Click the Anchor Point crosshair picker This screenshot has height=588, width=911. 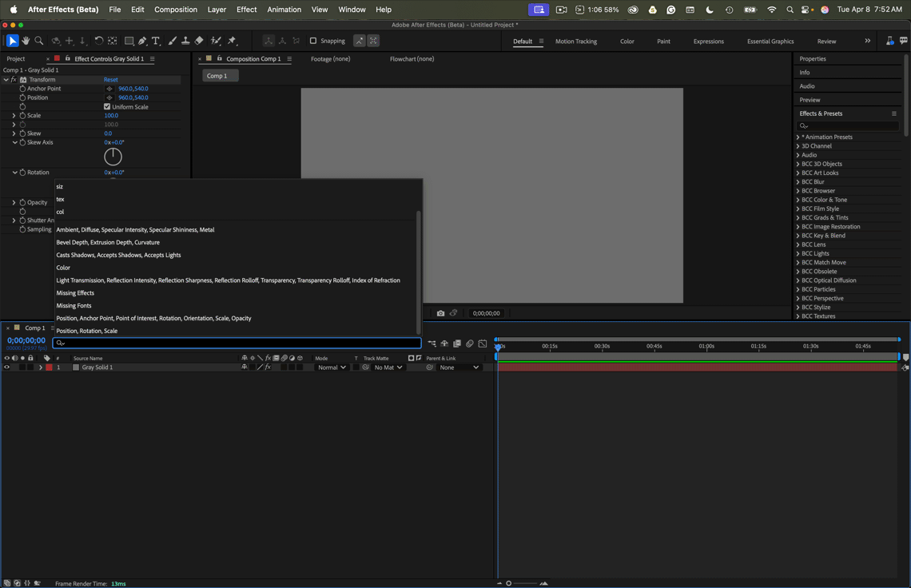pyautogui.click(x=109, y=89)
